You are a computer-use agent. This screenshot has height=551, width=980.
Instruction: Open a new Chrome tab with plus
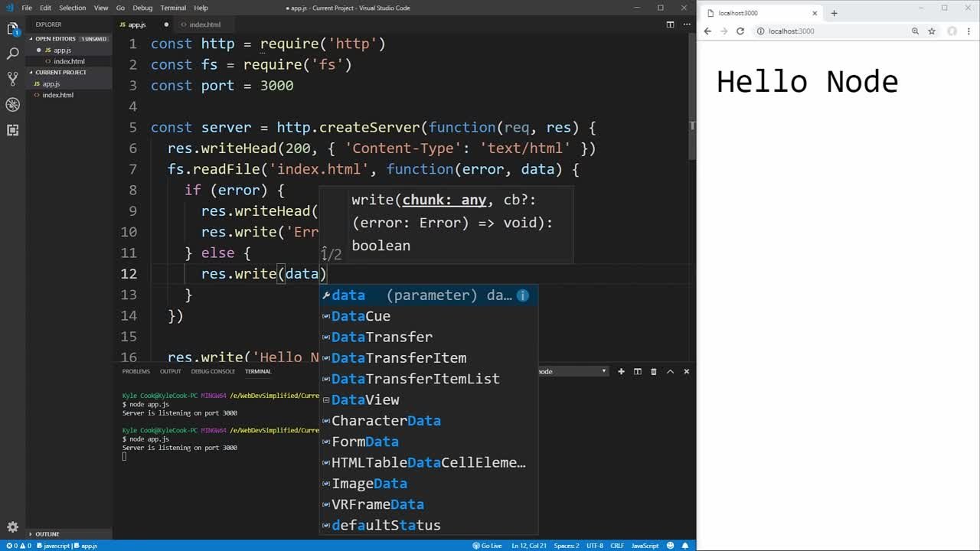[x=834, y=13]
